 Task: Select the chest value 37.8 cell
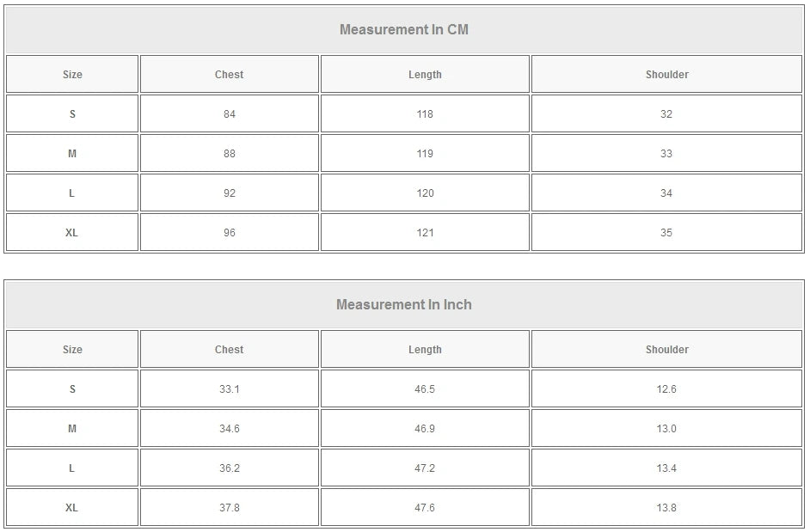pyautogui.click(x=229, y=508)
